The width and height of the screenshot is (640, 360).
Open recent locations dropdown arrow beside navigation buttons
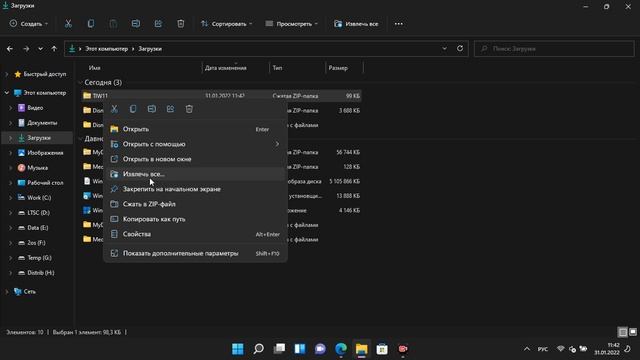point(40,49)
